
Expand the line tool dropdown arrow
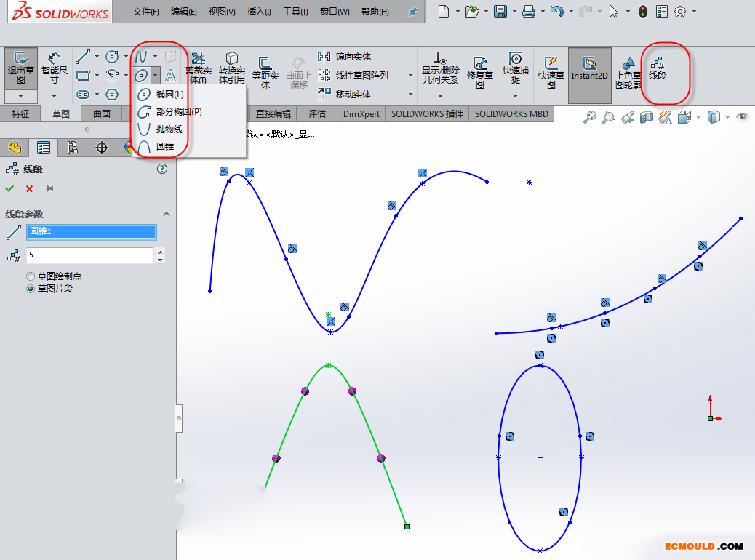[x=97, y=56]
